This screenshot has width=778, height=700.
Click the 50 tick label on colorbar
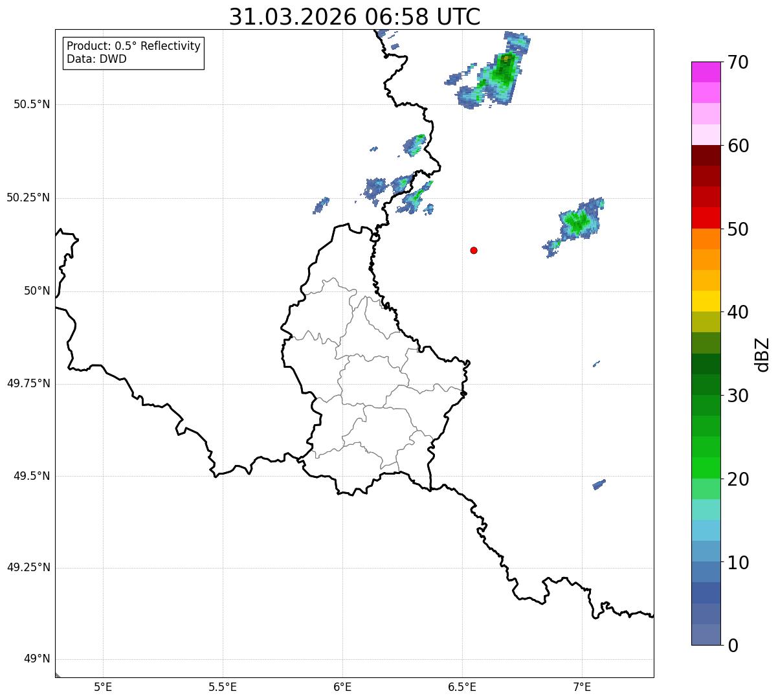tap(739, 229)
